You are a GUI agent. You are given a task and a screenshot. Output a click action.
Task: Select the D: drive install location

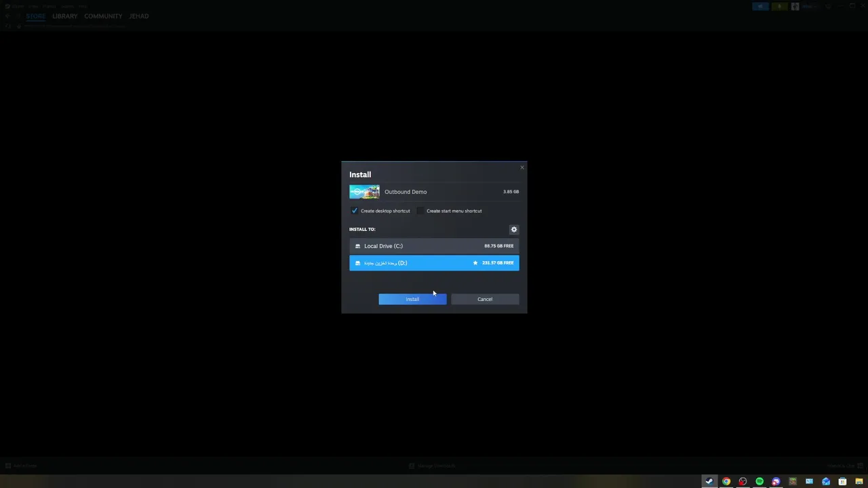tap(434, 263)
